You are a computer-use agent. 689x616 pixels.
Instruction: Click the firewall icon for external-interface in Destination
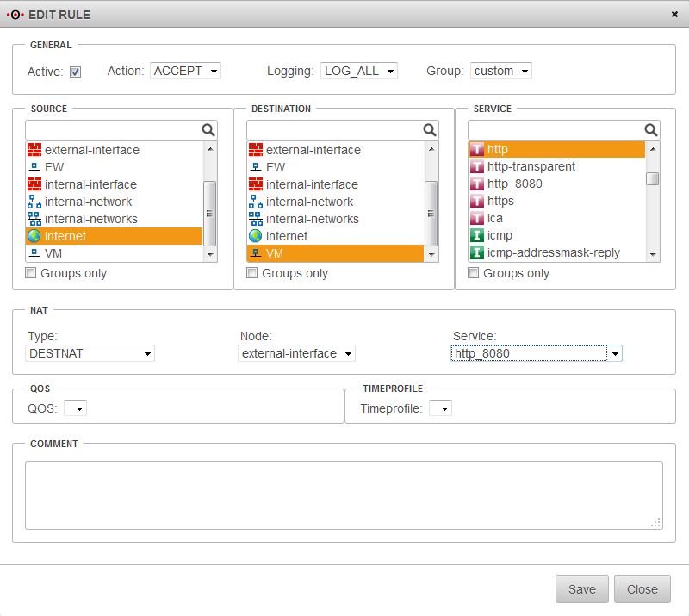(256, 150)
